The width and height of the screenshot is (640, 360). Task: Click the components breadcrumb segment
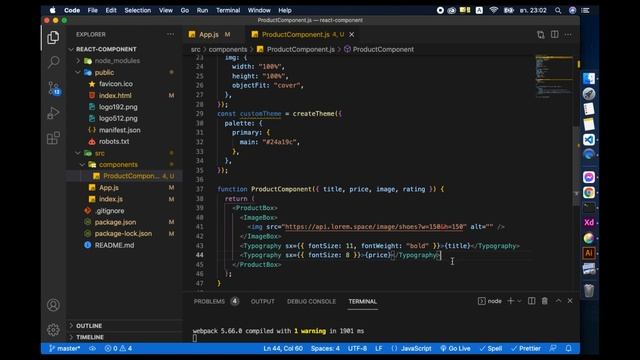pos(228,49)
